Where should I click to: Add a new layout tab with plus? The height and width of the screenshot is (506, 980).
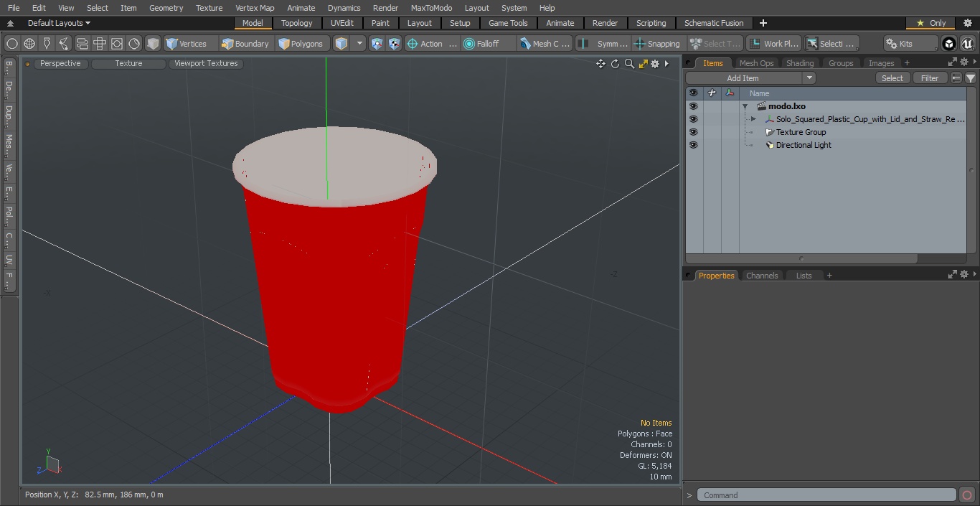tap(763, 23)
